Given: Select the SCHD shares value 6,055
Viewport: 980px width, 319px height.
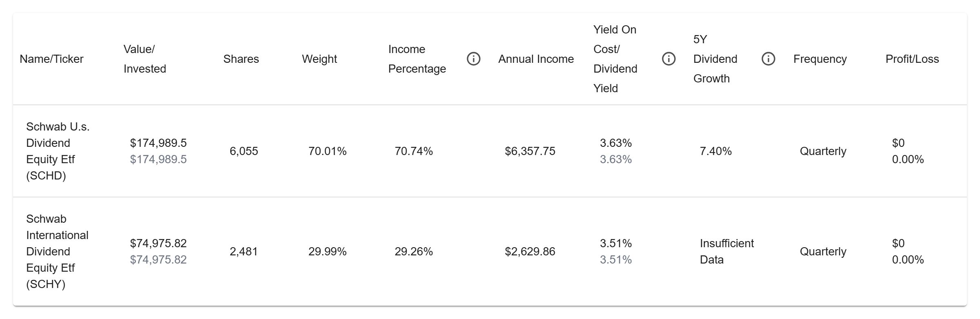Looking at the screenshot, I should [x=244, y=151].
